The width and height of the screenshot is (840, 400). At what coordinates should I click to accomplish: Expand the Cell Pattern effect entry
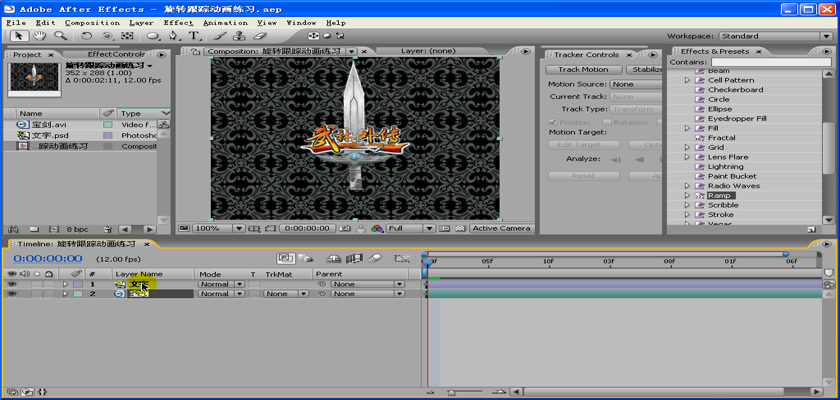coord(687,80)
